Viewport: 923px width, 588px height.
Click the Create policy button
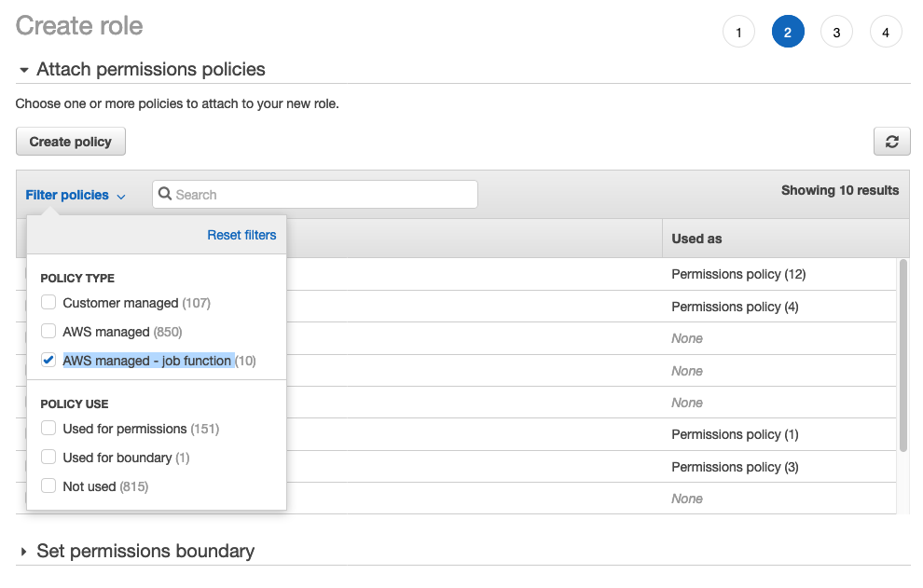tap(70, 141)
